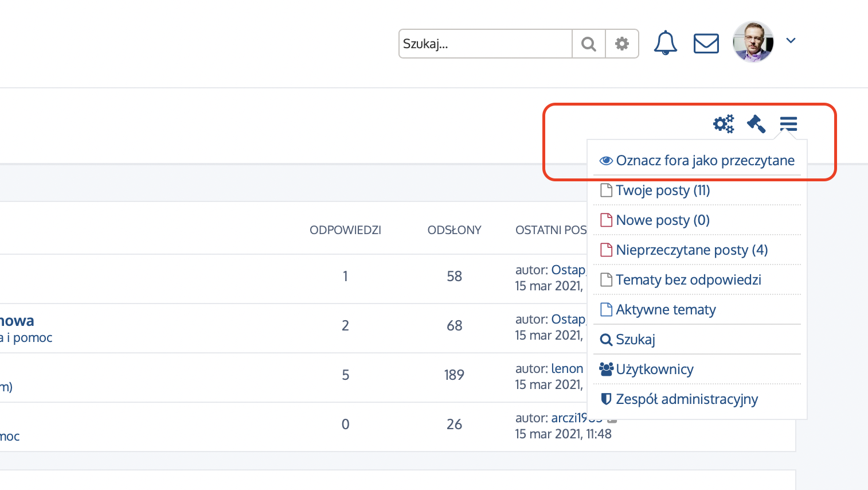Image resolution: width=868 pixels, height=490 pixels.
Task: Open administration panel gears icon
Action: 724,123
